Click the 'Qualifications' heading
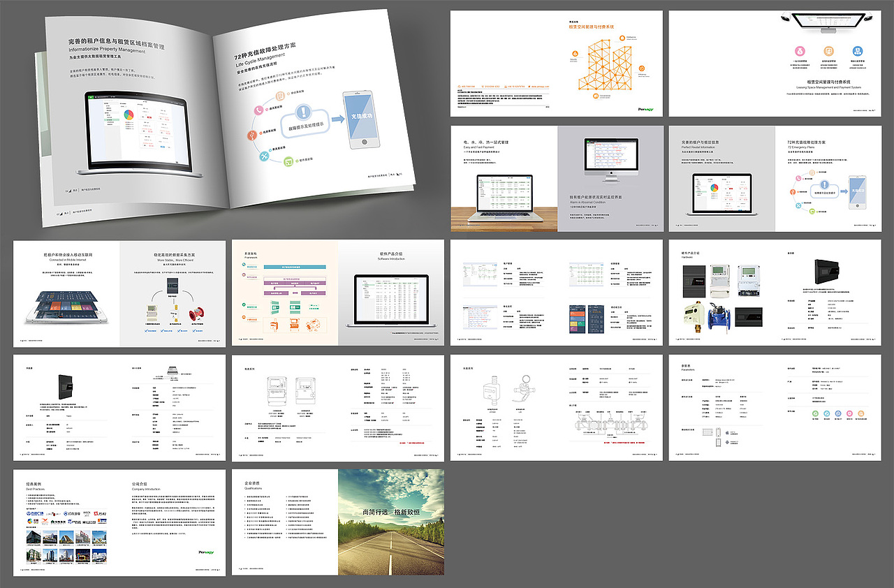Image resolution: width=894 pixels, height=588 pixels. click(x=254, y=487)
